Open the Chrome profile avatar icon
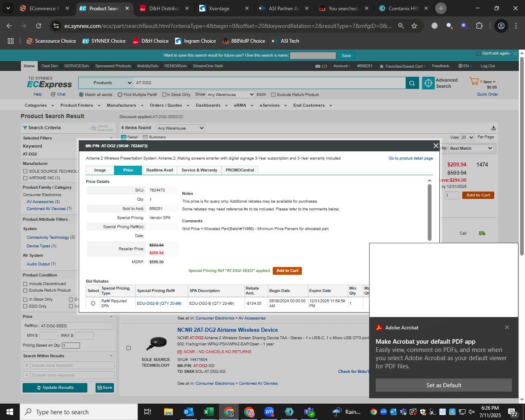The image size is (525, 420). pyautogui.click(x=501, y=26)
